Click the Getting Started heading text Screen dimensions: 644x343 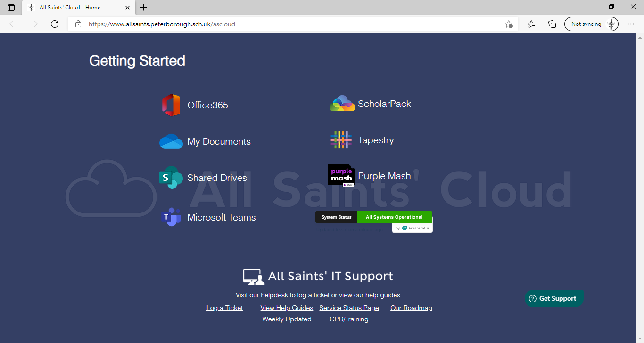[x=137, y=61]
